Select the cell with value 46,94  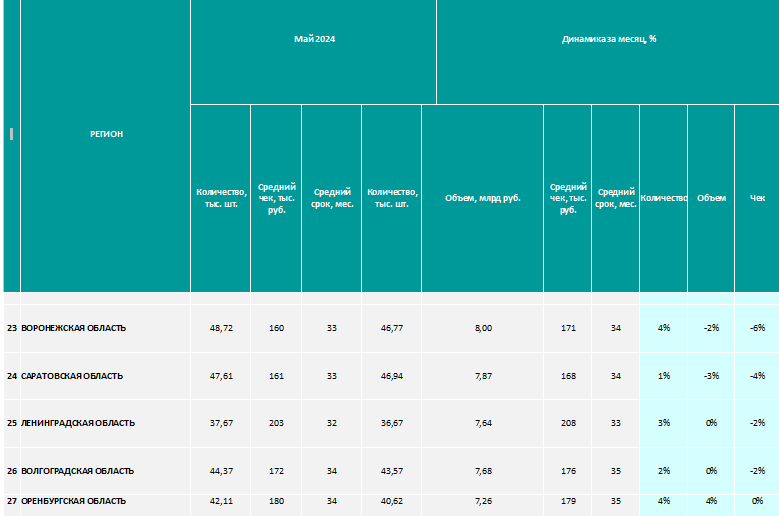pyautogui.click(x=391, y=376)
